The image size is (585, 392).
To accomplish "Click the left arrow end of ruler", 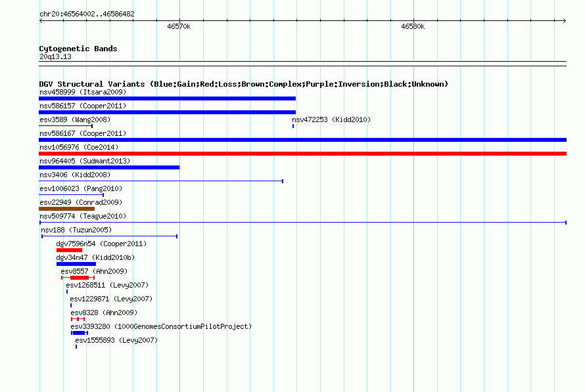I will pyautogui.click(x=41, y=21).
